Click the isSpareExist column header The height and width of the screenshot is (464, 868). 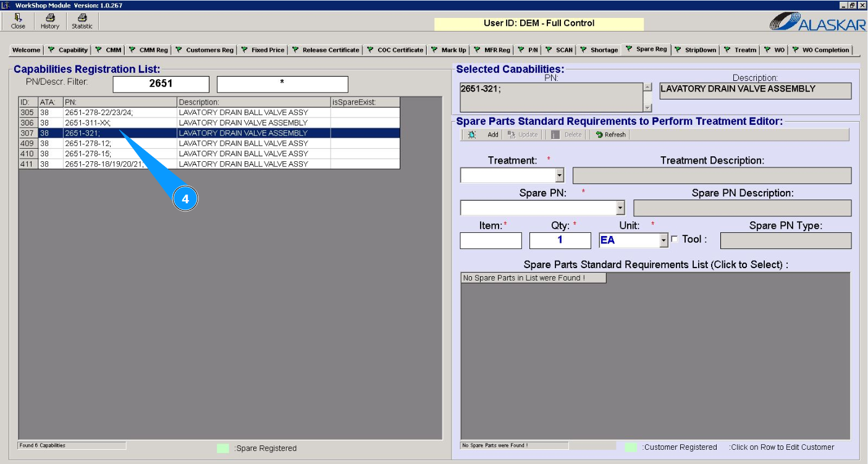tap(365, 102)
